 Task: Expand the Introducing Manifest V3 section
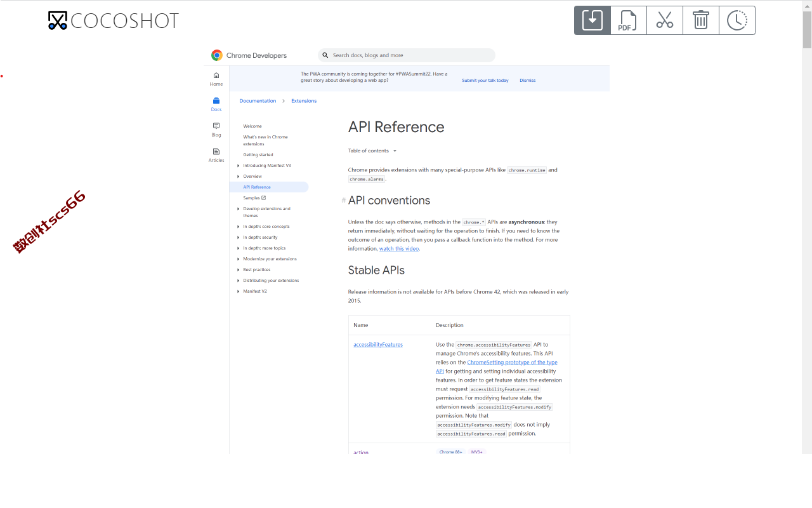click(x=238, y=166)
